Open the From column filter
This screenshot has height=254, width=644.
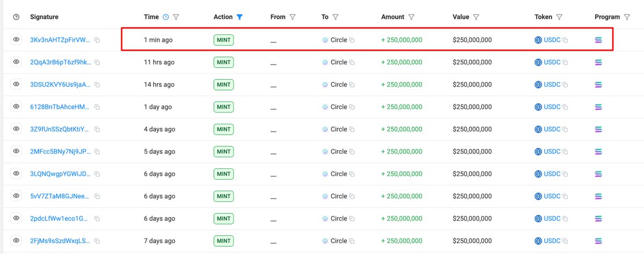[x=293, y=17]
